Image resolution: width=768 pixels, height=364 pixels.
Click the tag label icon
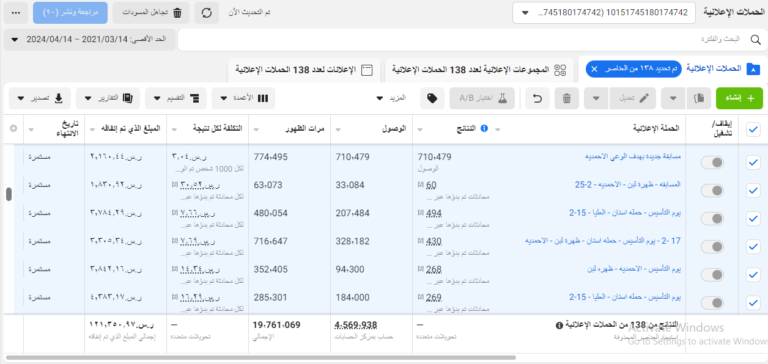(x=432, y=98)
